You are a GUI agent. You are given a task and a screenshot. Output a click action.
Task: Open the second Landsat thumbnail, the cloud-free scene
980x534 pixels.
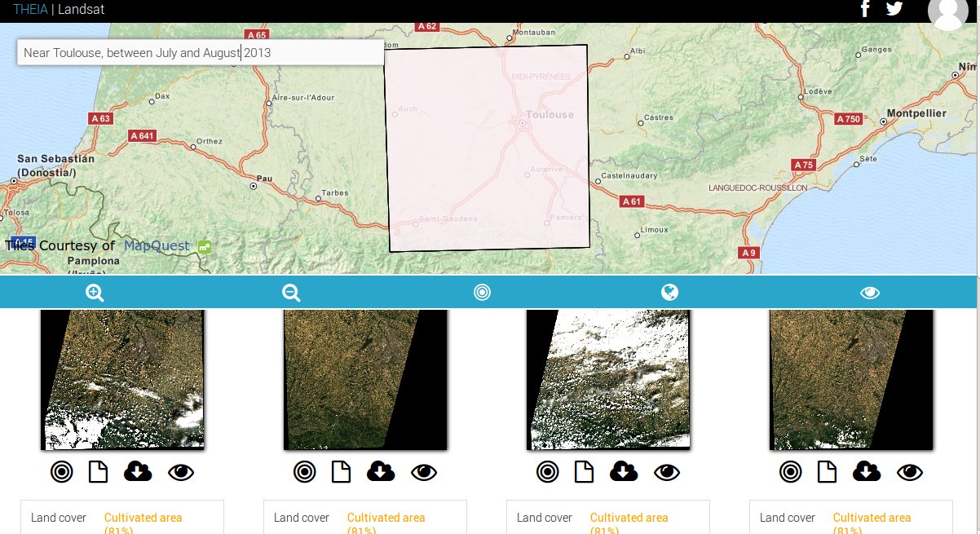pyautogui.click(x=365, y=379)
